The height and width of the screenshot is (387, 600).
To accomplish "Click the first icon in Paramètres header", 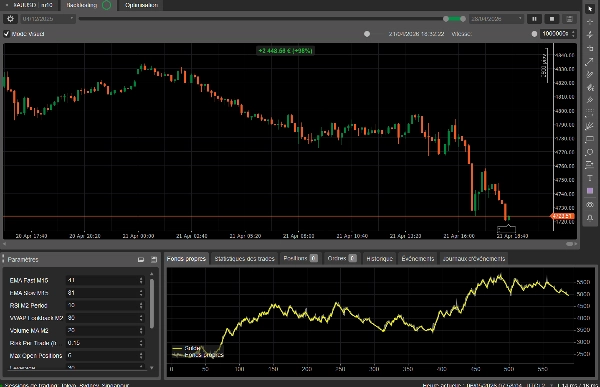I will 141,260.
